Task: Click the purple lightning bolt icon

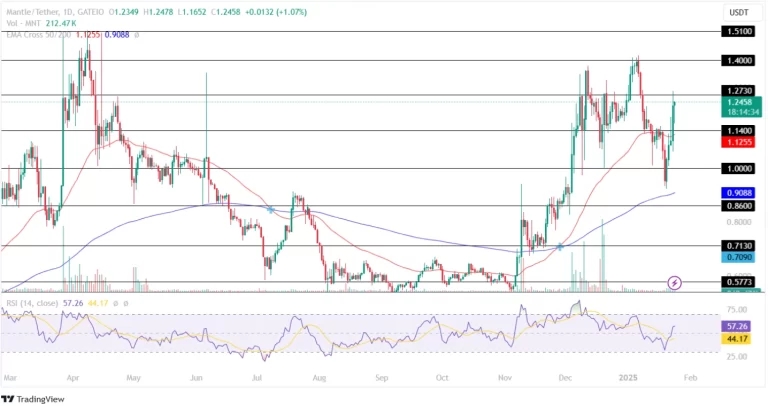Action: coord(674,283)
